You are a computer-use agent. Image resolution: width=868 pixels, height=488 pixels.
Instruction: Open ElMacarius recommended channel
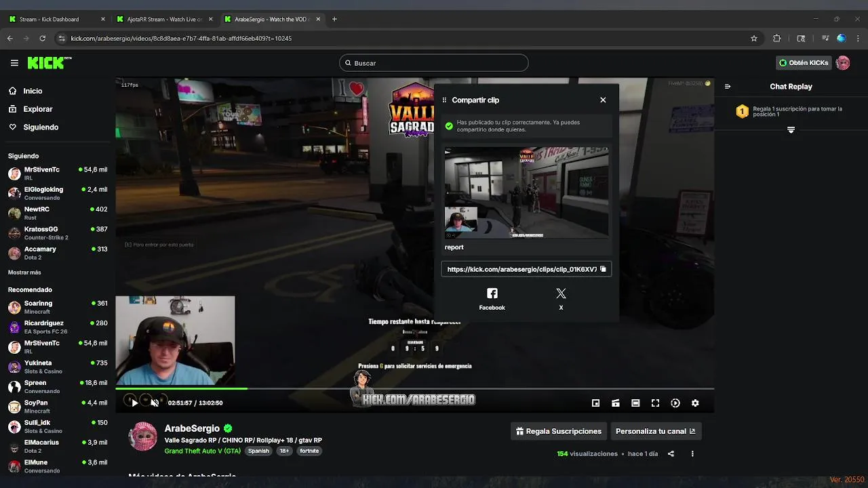pos(58,446)
